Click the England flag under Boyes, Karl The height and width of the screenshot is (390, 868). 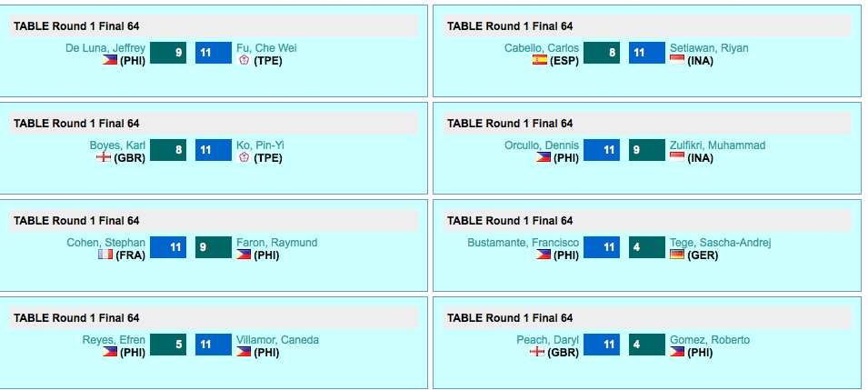click(x=104, y=157)
